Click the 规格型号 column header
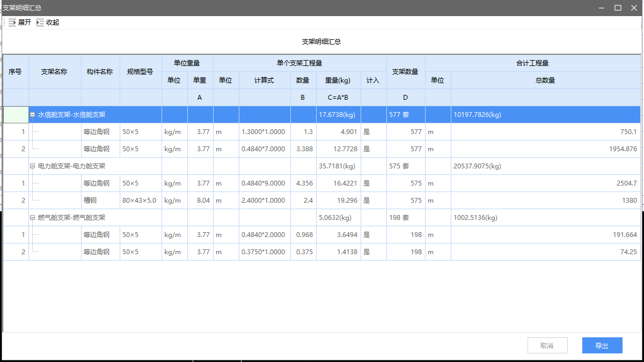The image size is (644, 362). (x=141, y=71)
